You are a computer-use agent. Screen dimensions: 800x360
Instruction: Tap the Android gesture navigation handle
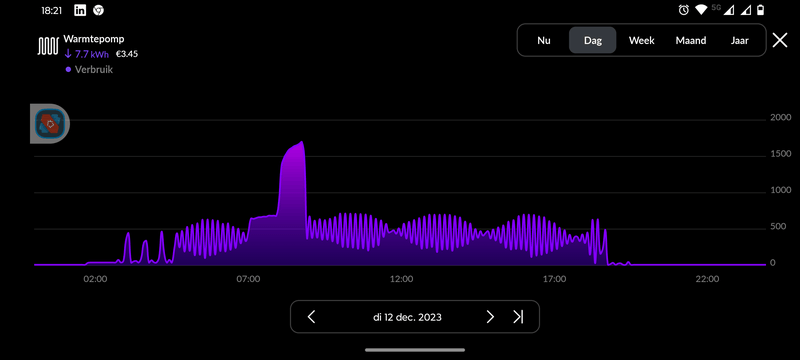tap(415, 350)
